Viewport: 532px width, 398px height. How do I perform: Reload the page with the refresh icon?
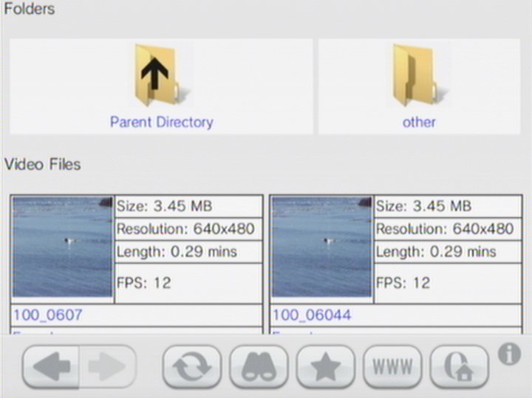[191, 367]
